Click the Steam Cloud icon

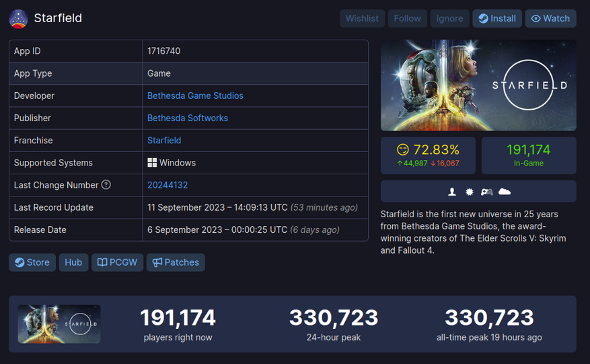[x=504, y=192]
